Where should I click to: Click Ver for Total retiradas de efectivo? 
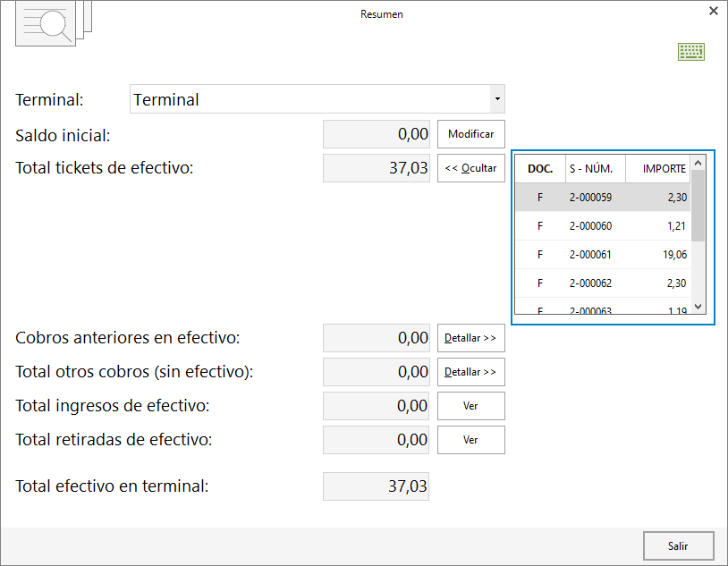(x=470, y=440)
